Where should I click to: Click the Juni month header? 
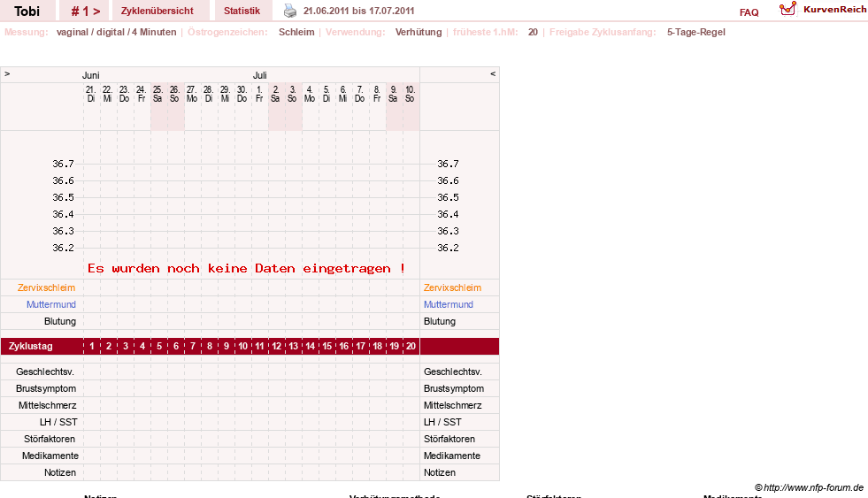pos(91,75)
